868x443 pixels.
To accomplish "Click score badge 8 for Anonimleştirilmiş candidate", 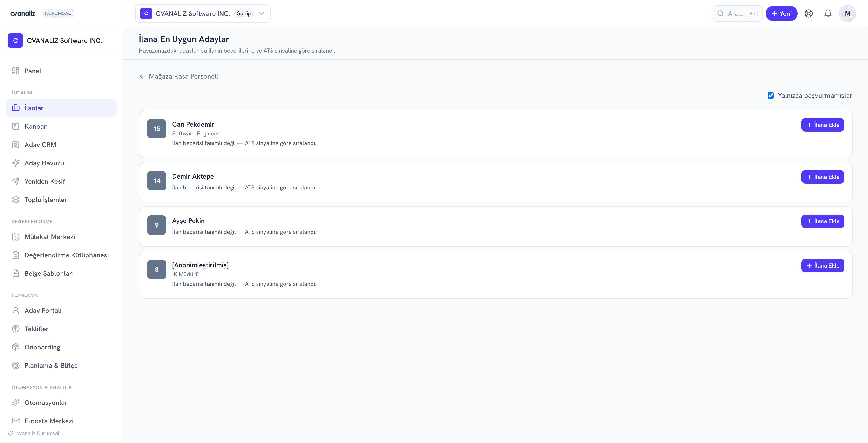I will coord(157,269).
